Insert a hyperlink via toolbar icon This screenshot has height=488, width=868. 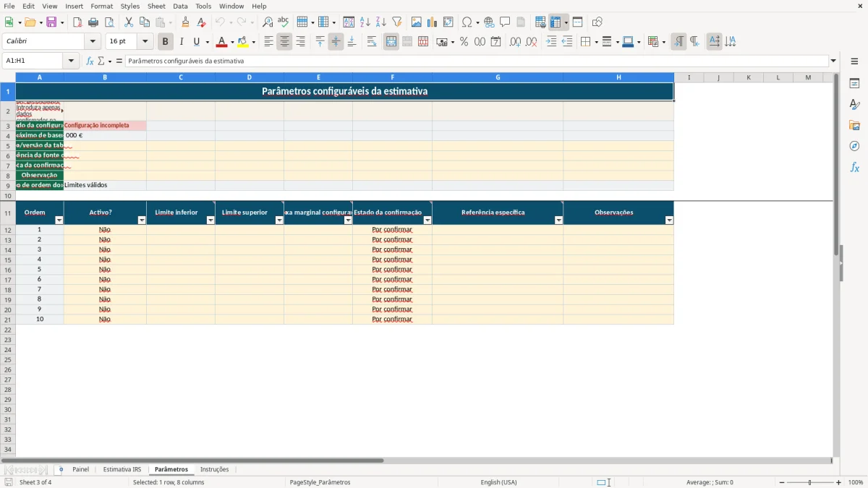pos(489,22)
